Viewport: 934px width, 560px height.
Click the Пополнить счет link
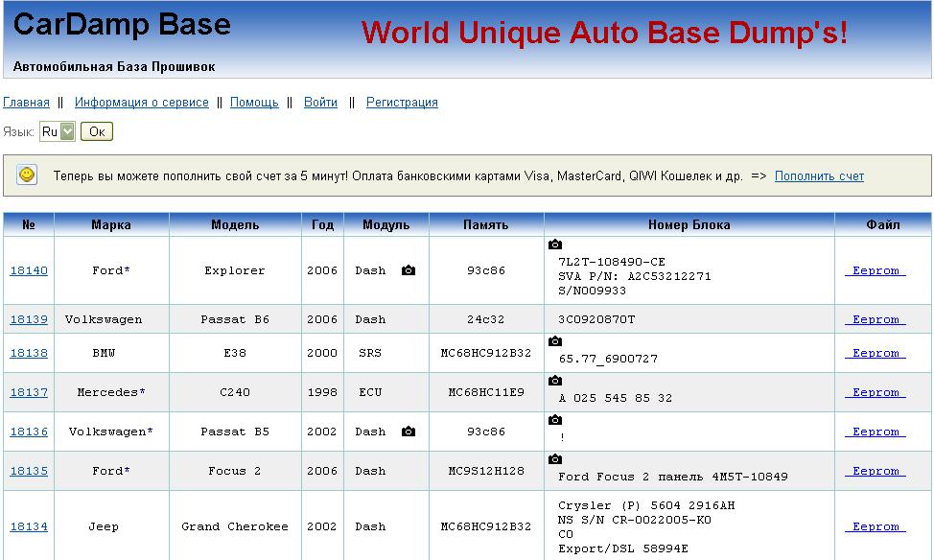819,175
